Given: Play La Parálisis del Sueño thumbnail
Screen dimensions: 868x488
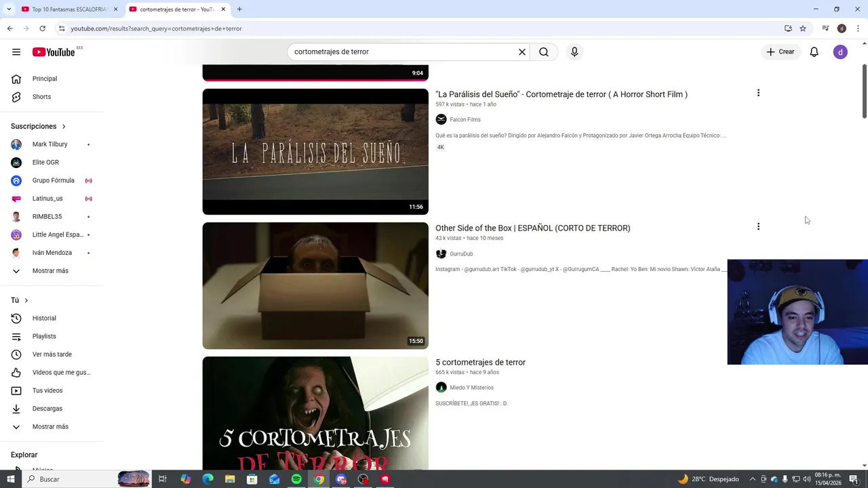Looking at the screenshot, I should click(x=315, y=152).
